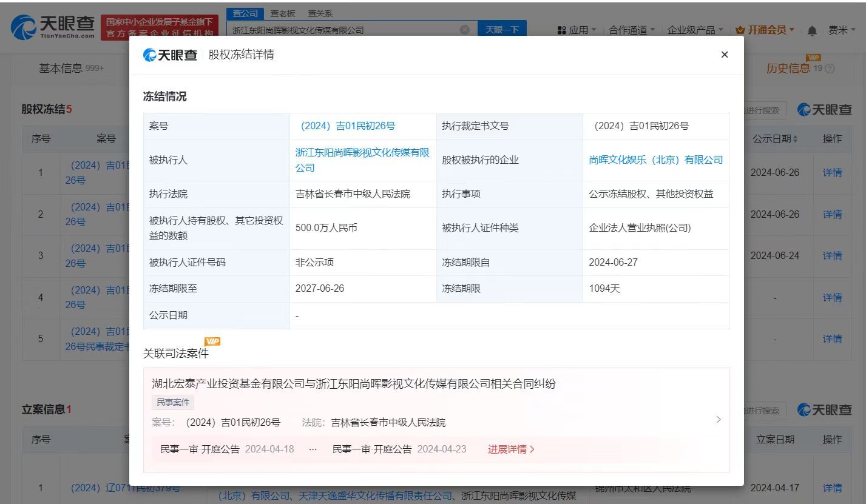Click the 天眼一下 search button
This screenshot has width=866, height=504.
(502, 29)
